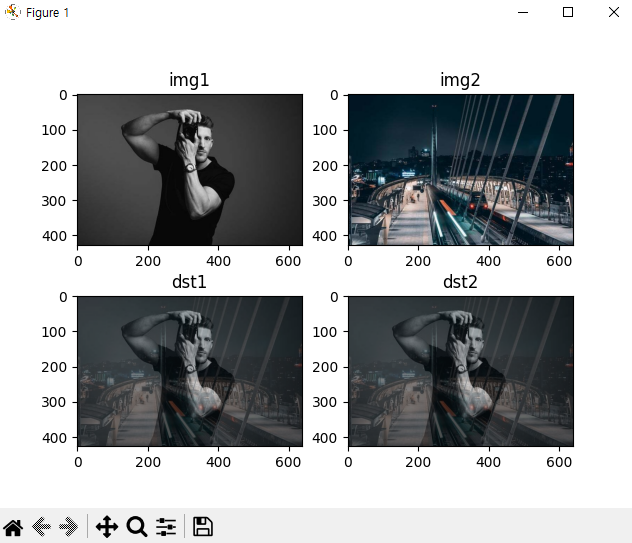Click the img1 subplot title
This screenshot has height=543, width=632.
click(189, 80)
